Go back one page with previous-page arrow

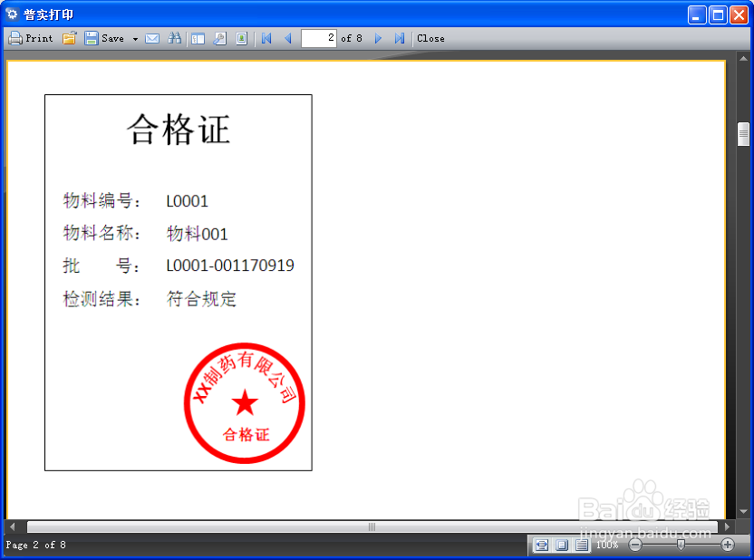(288, 38)
